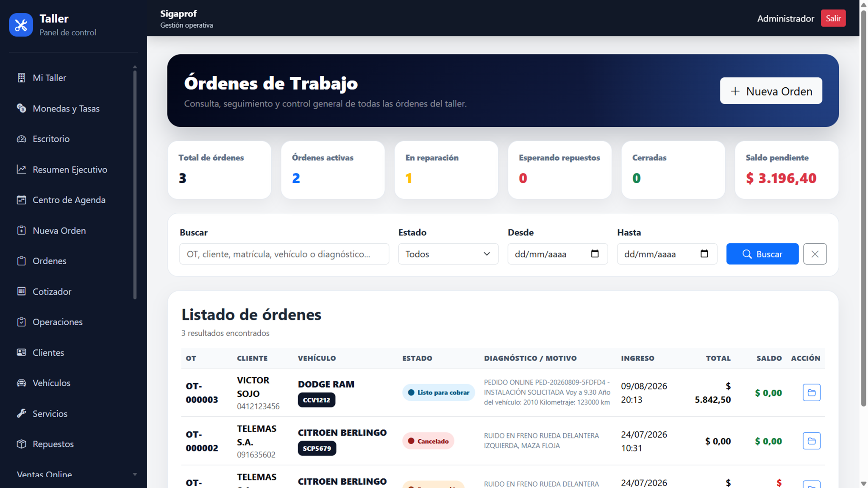Open Hasta date picker calendar icon

(704, 254)
